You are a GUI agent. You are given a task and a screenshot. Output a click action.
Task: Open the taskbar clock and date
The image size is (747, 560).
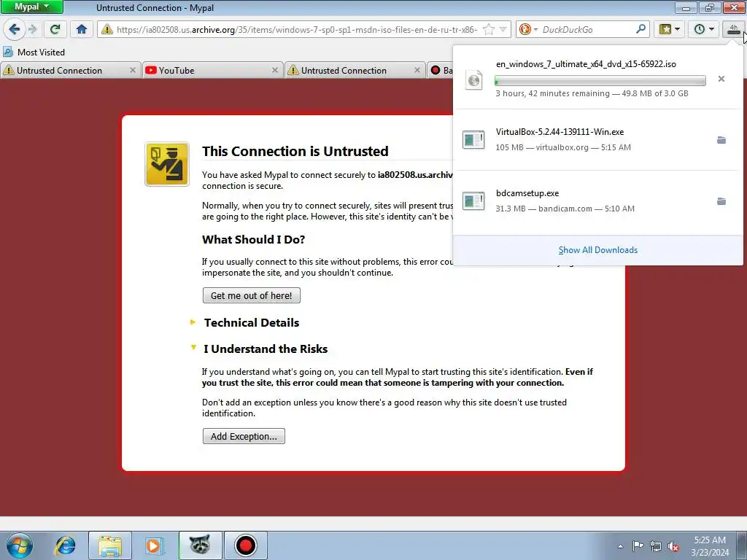(x=710, y=546)
